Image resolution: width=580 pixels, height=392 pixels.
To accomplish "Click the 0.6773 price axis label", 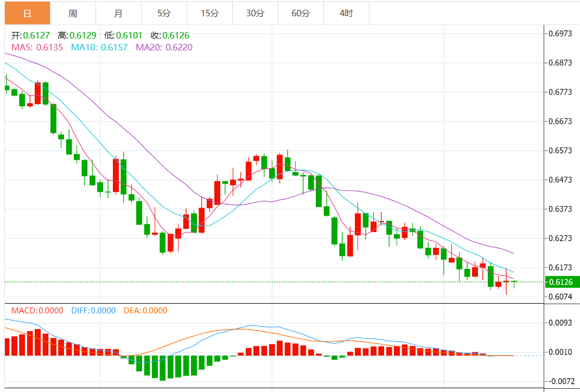I will click(x=560, y=92).
